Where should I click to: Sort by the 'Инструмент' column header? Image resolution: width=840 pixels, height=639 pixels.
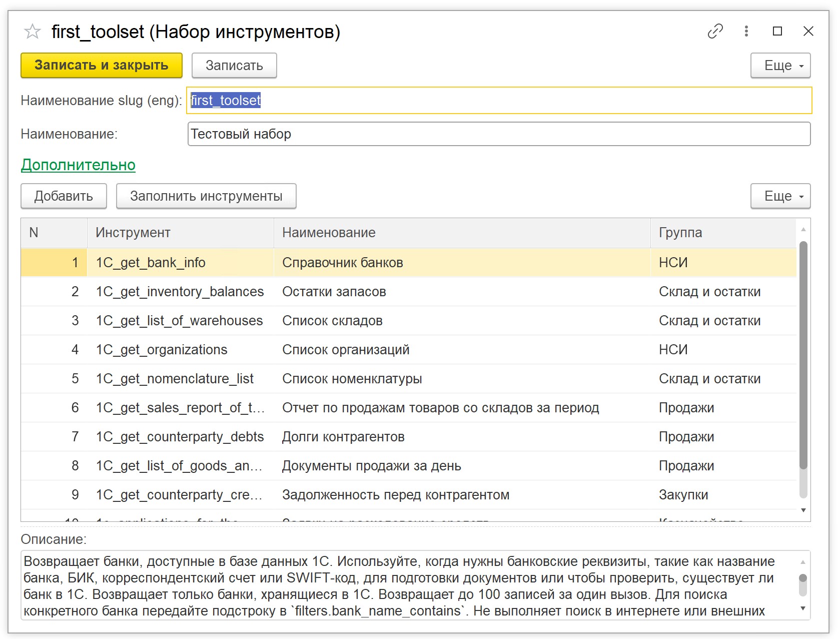(181, 233)
